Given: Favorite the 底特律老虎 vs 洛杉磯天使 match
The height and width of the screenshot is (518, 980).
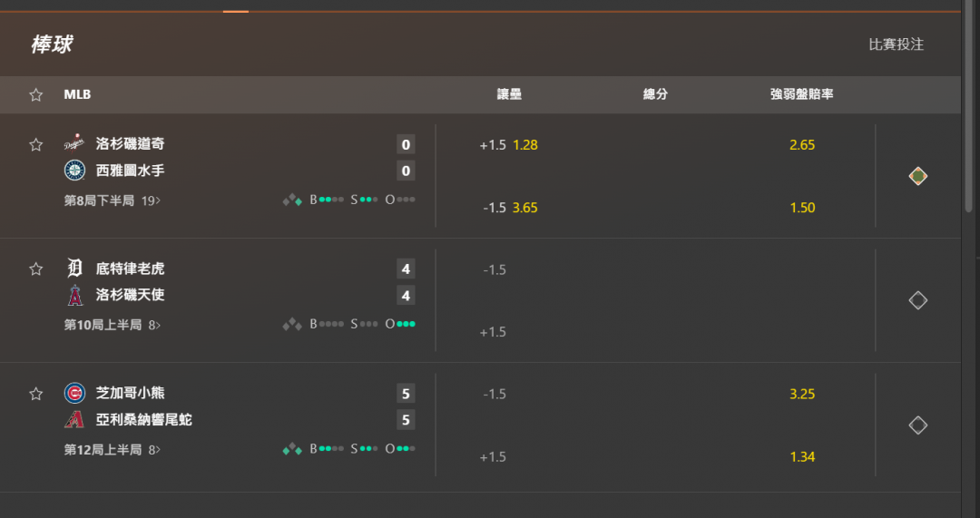Looking at the screenshot, I should coord(35,269).
